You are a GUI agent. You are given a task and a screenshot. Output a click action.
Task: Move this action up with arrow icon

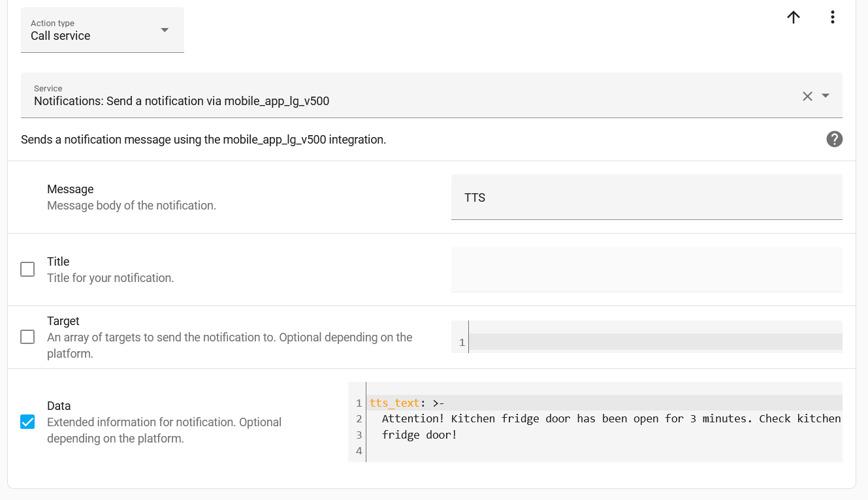[794, 18]
